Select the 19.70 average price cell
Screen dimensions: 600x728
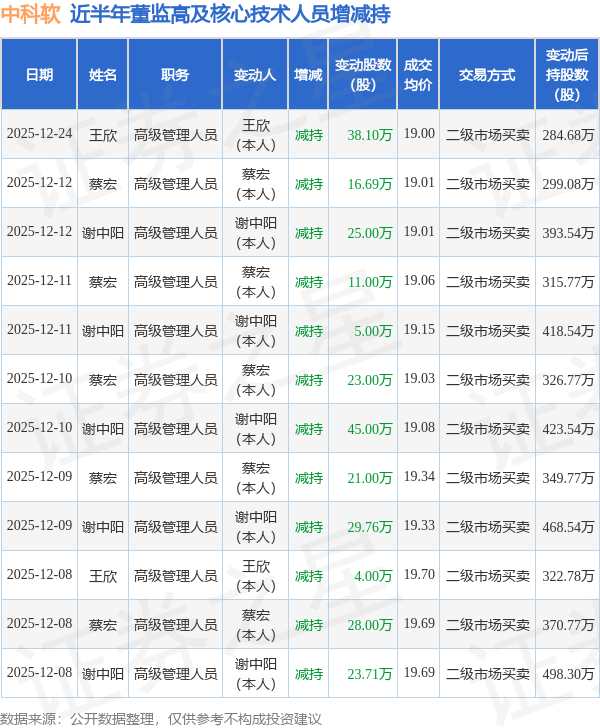(419, 575)
